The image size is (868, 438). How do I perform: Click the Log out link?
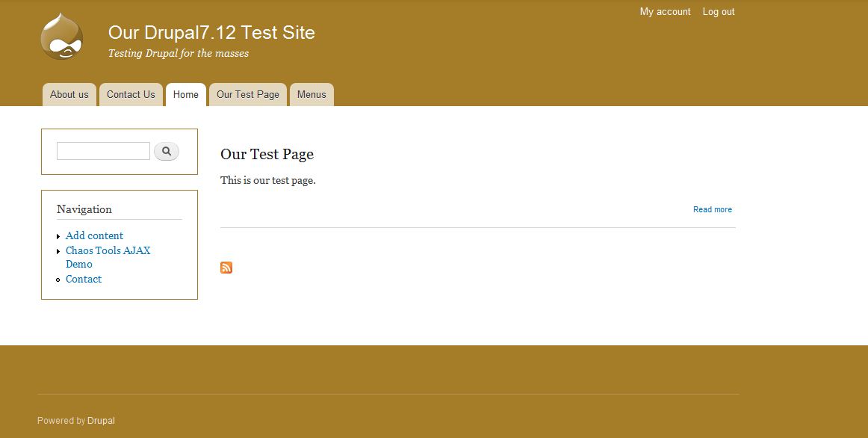[x=719, y=12]
